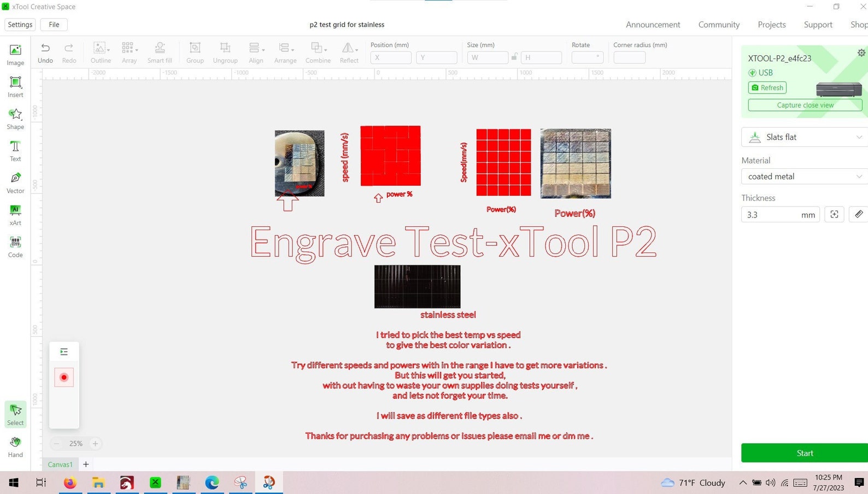Click the height H size field

(x=541, y=57)
